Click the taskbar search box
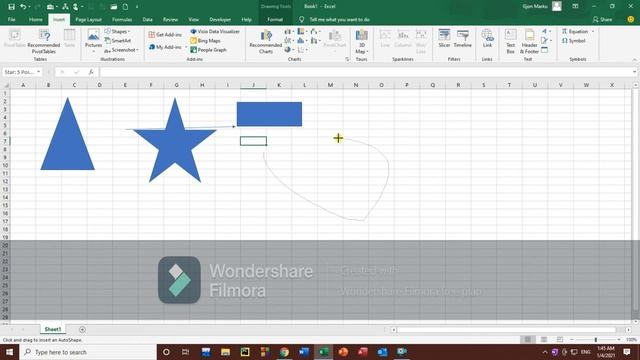 (88, 352)
